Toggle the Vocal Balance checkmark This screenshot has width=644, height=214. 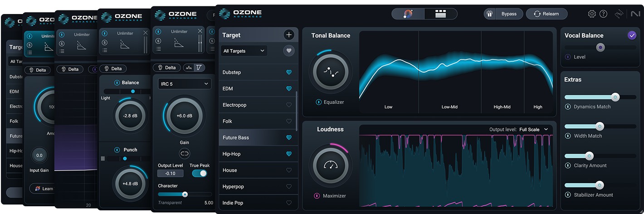click(632, 35)
